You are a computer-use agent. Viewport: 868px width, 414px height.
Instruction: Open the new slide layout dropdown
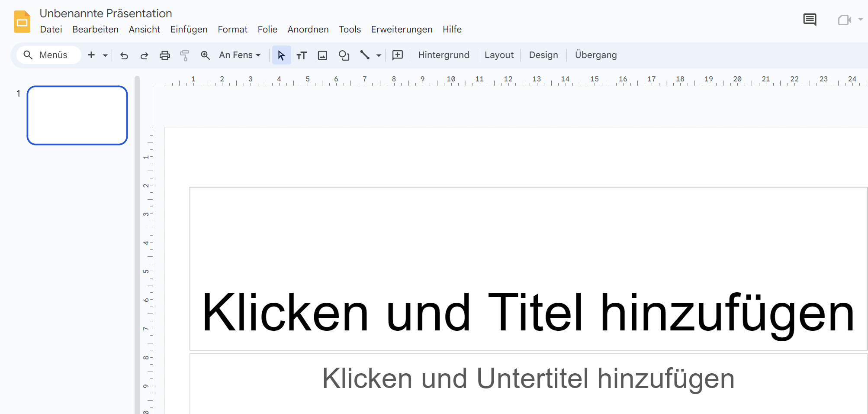(104, 56)
